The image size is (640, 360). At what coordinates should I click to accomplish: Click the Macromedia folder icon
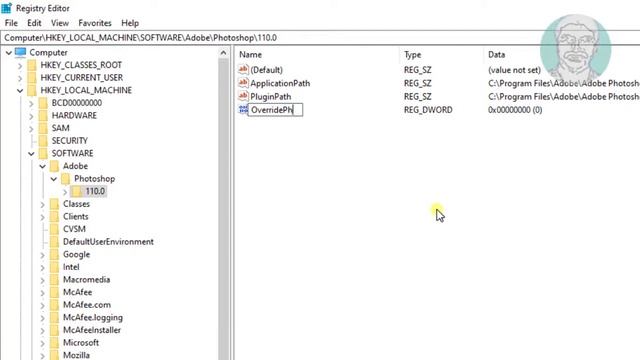[x=54, y=280]
